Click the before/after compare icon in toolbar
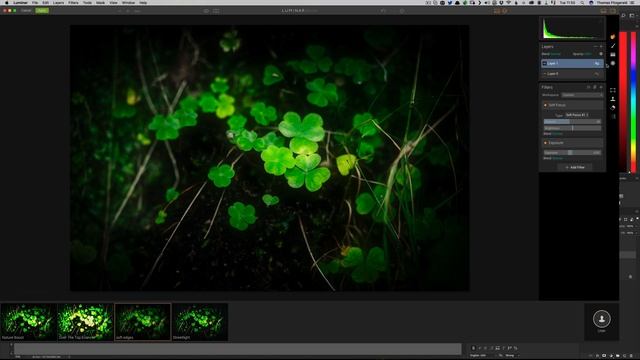Image resolution: width=640 pixels, height=360 pixels. [206, 11]
